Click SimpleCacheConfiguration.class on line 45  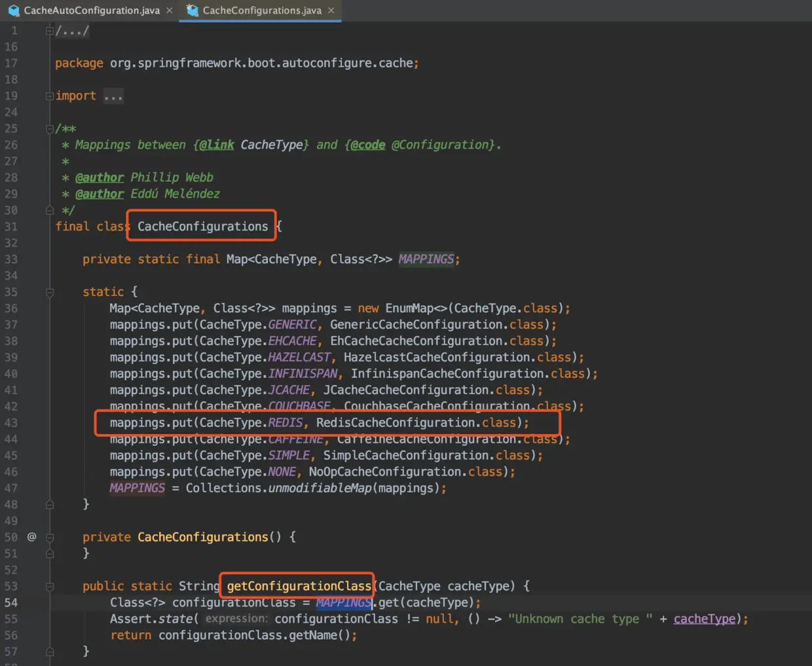tap(426, 456)
